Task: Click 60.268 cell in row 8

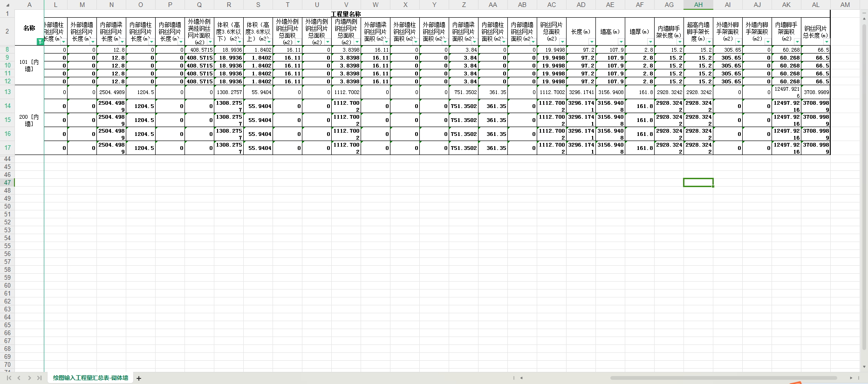Action: point(786,50)
